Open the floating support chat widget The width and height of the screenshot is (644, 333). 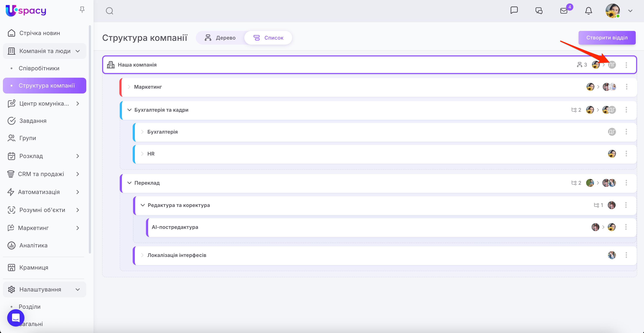16,318
